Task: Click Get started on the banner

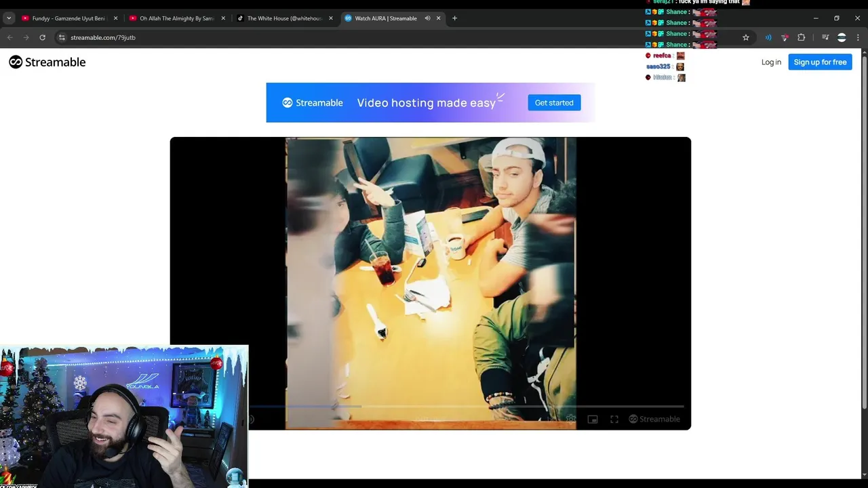Action: pyautogui.click(x=554, y=102)
